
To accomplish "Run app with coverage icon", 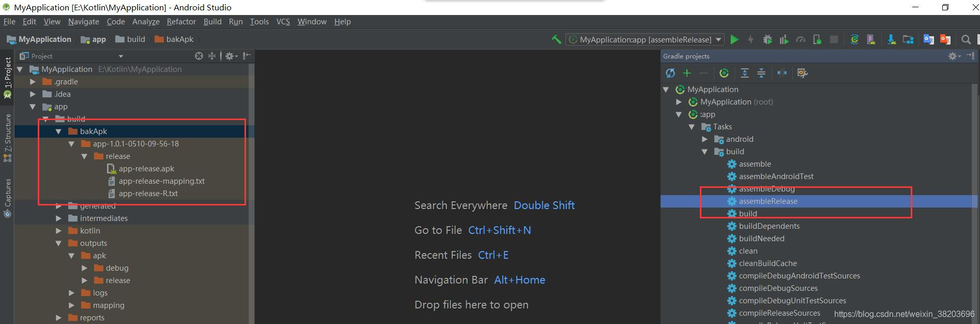I will [784, 39].
